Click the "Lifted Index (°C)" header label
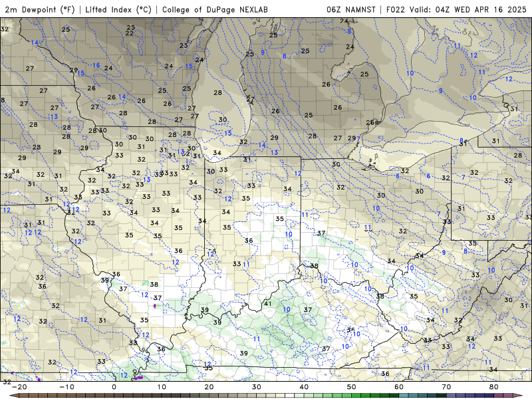 click(118, 10)
